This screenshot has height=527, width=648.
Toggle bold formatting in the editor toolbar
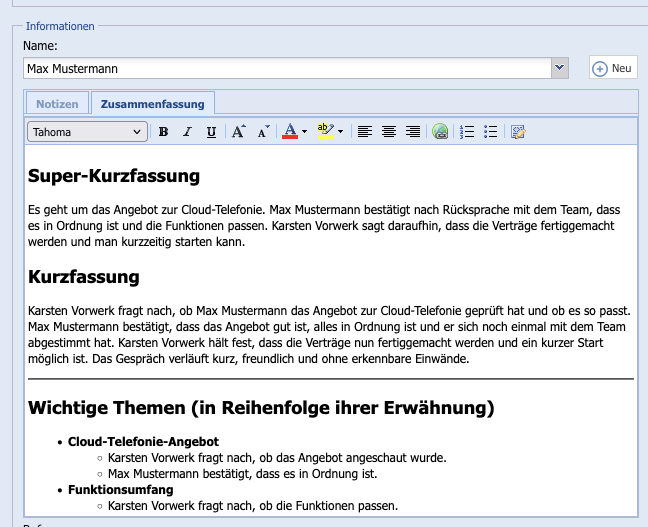tap(163, 132)
